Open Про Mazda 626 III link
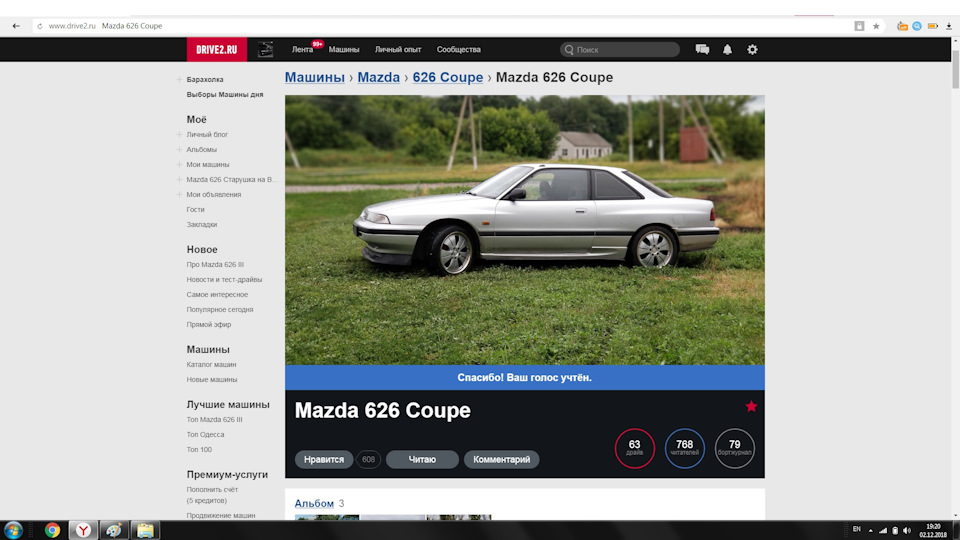960x540 pixels. coord(215,264)
